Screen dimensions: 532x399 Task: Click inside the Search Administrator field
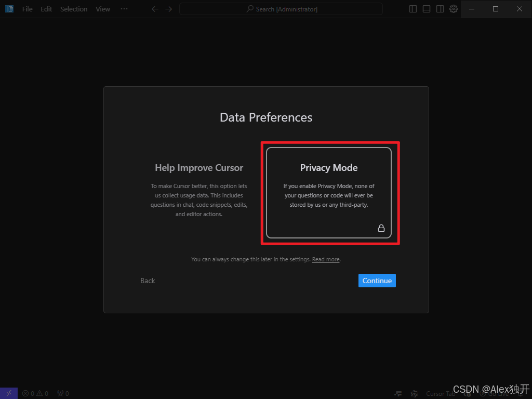[281, 9]
